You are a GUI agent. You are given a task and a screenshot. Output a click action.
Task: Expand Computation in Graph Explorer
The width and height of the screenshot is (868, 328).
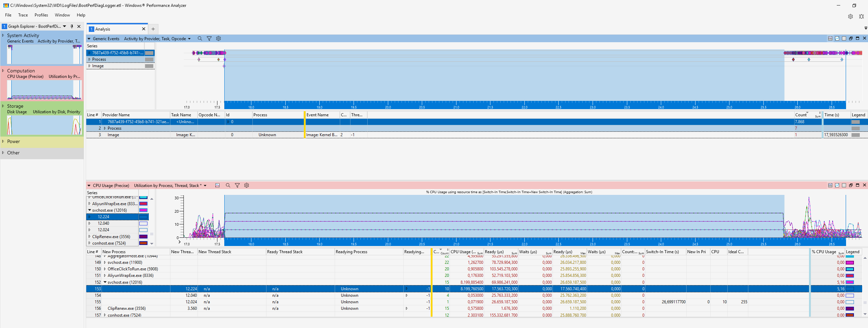(3, 71)
